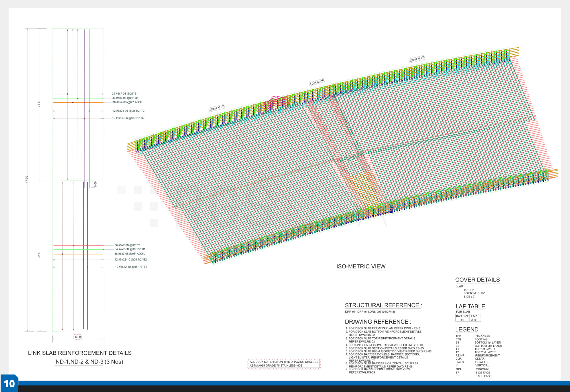Screen dimensions: 570x392
Task: Select the 'DRAWING REFERENCE :' heading
Action: point(378,322)
